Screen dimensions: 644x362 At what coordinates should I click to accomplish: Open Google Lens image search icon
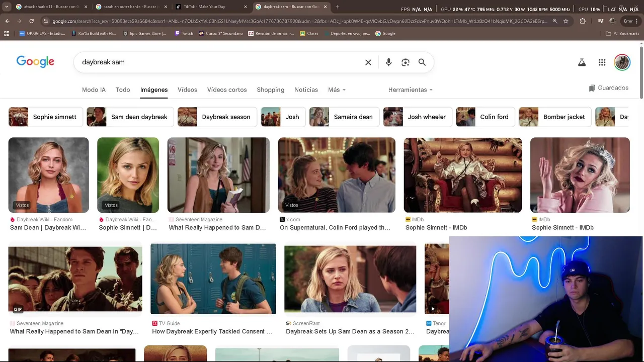pos(406,62)
